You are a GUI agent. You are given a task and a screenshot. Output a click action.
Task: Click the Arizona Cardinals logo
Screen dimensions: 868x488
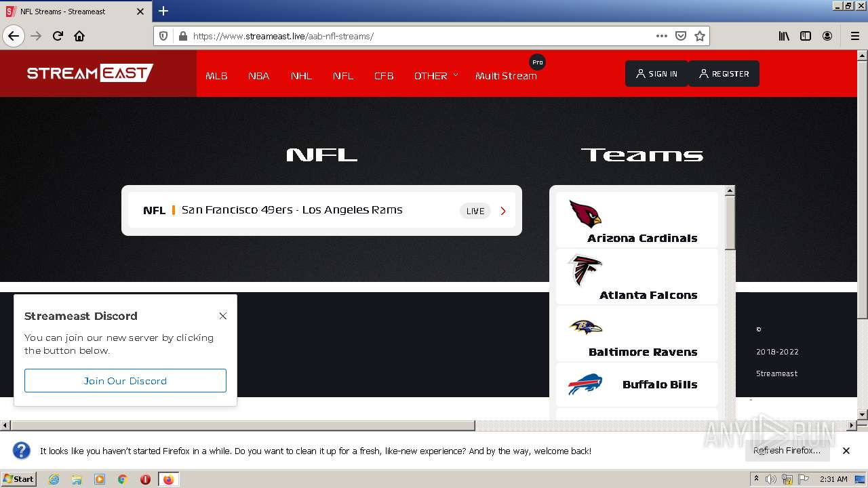tap(585, 213)
